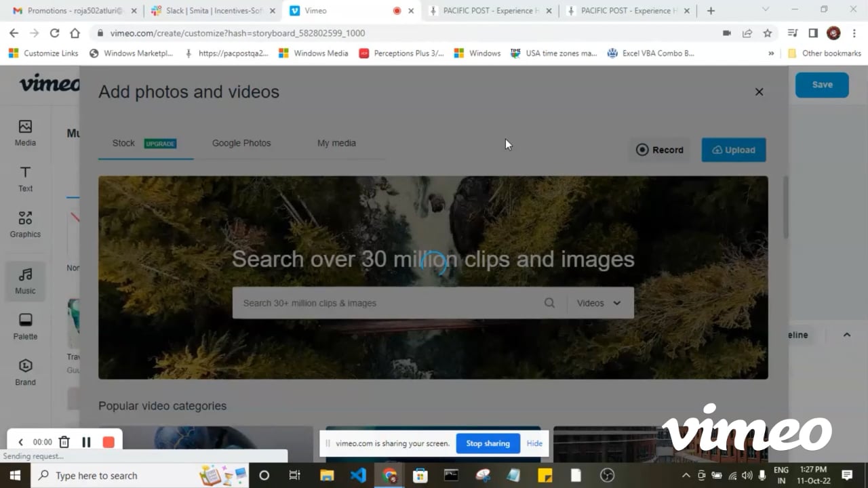Open the Media panel in Vimeo sidebar
The width and height of the screenshot is (868, 488).
coord(25,133)
